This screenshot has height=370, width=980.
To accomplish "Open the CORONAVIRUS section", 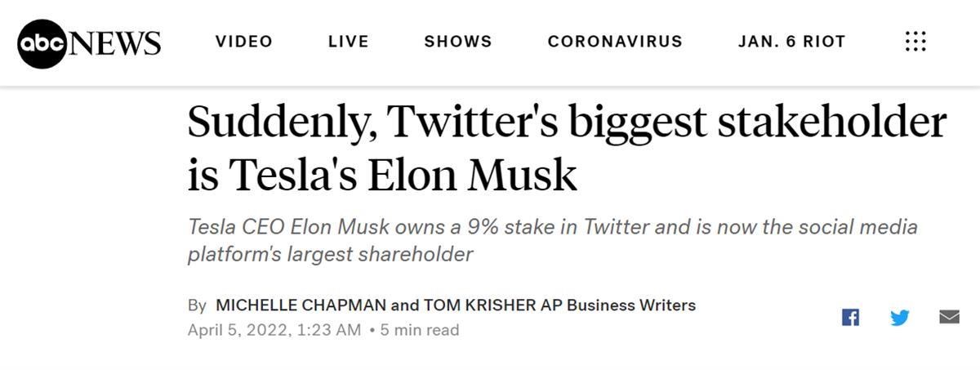I will pos(615,42).
